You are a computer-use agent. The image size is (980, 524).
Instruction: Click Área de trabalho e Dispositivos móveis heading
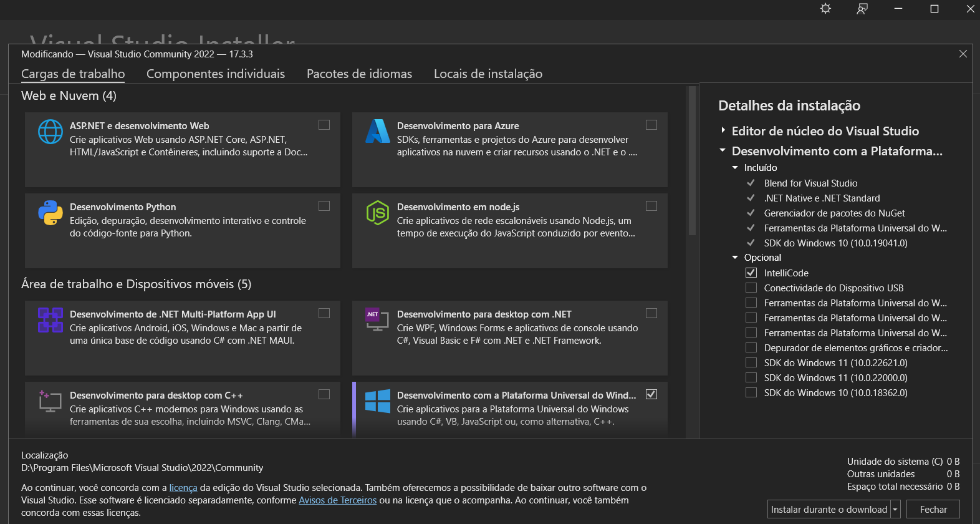pos(136,284)
